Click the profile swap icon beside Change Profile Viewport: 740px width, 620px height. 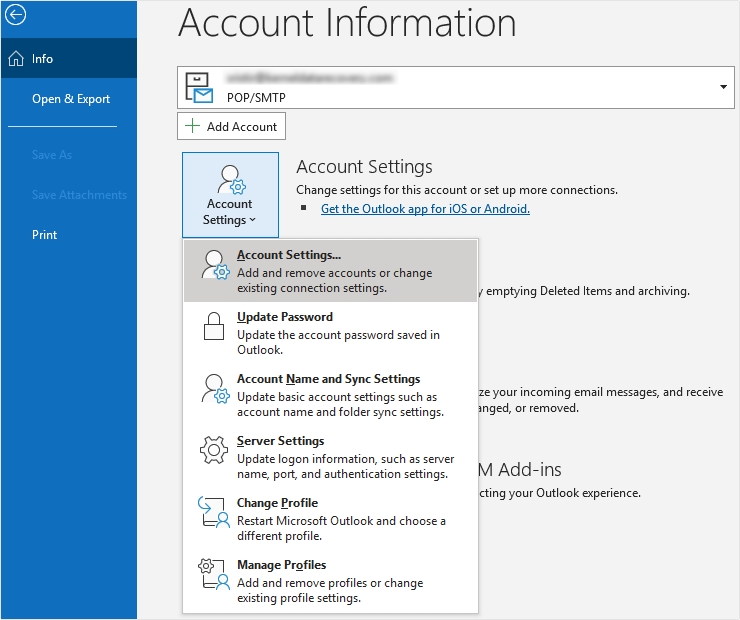point(214,512)
